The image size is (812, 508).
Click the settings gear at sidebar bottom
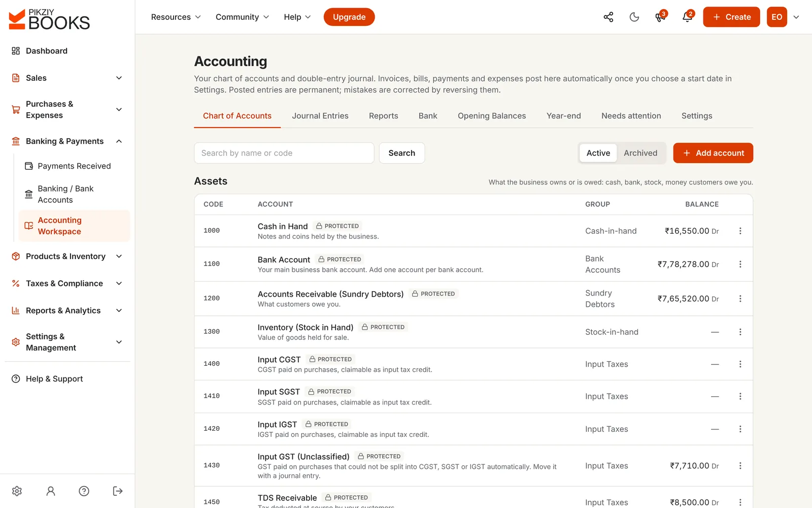tap(17, 491)
